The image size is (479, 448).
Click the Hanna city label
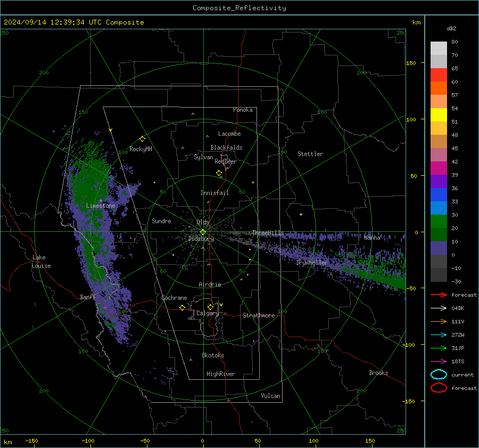click(x=372, y=237)
